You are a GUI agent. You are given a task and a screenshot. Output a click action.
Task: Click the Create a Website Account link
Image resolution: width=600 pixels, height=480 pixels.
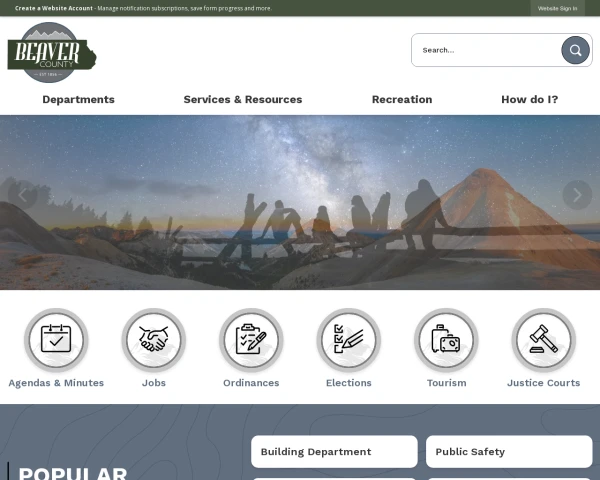click(54, 8)
